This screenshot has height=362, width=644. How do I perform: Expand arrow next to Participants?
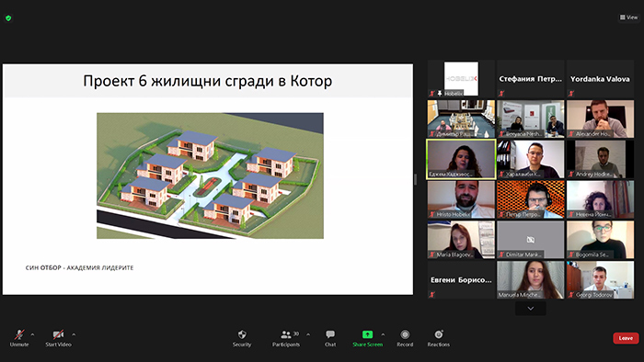(x=308, y=334)
